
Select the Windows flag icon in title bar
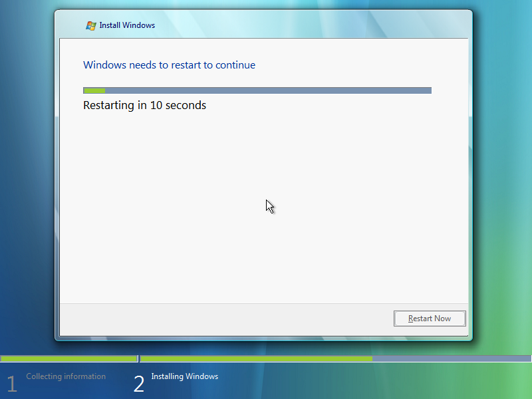click(x=89, y=25)
